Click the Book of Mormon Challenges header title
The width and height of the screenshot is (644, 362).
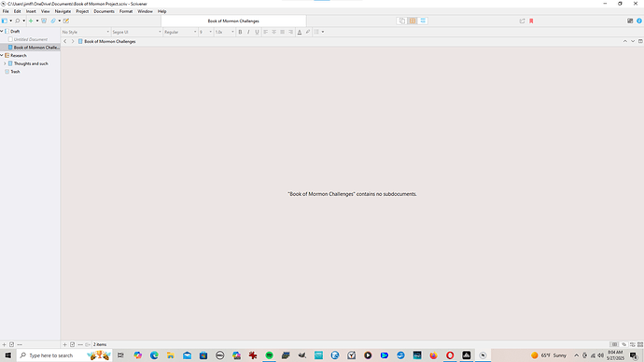coord(109,41)
